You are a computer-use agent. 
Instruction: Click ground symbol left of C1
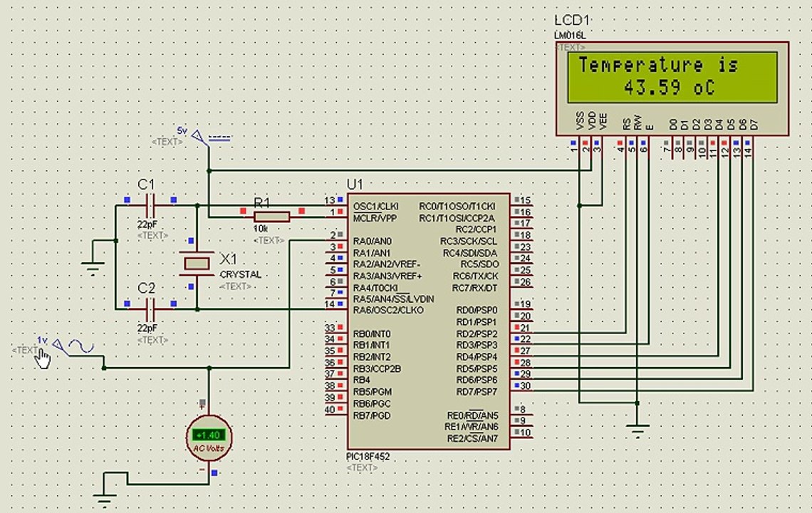pos(93,267)
